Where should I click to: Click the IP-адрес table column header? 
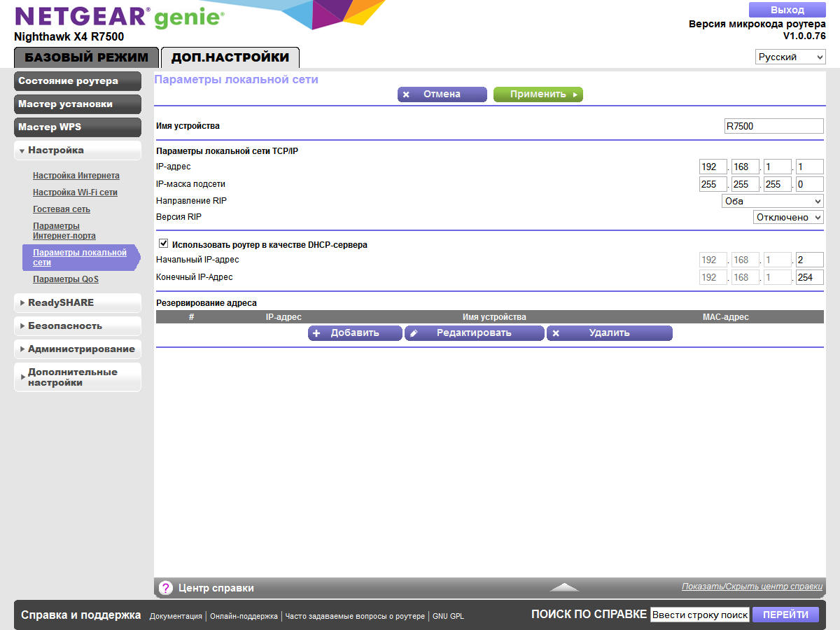(283, 317)
